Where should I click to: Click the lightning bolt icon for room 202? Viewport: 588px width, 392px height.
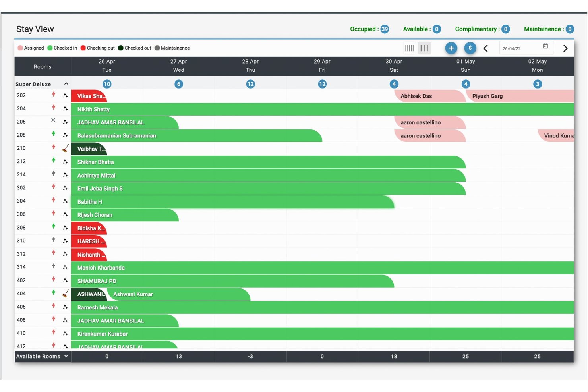[x=54, y=94]
